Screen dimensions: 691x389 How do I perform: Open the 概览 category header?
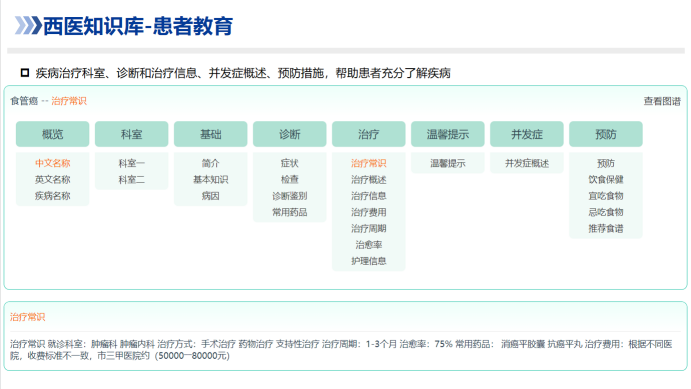point(52,134)
